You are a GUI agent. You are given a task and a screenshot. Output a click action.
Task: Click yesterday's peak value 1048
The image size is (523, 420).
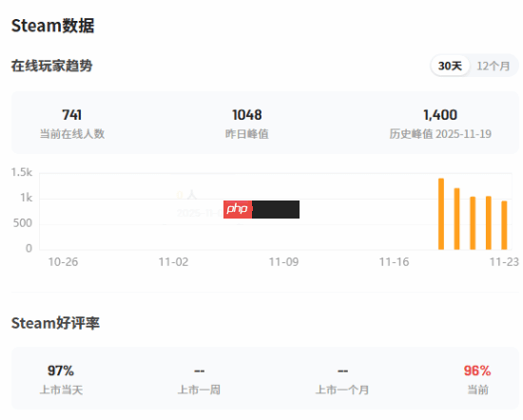tap(247, 115)
